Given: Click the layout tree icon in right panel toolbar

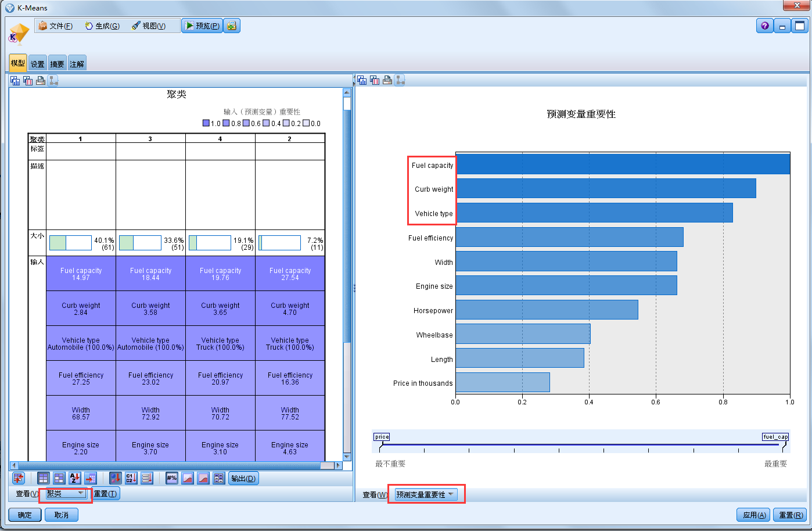Looking at the screenshot, I should tap(400, 80).
